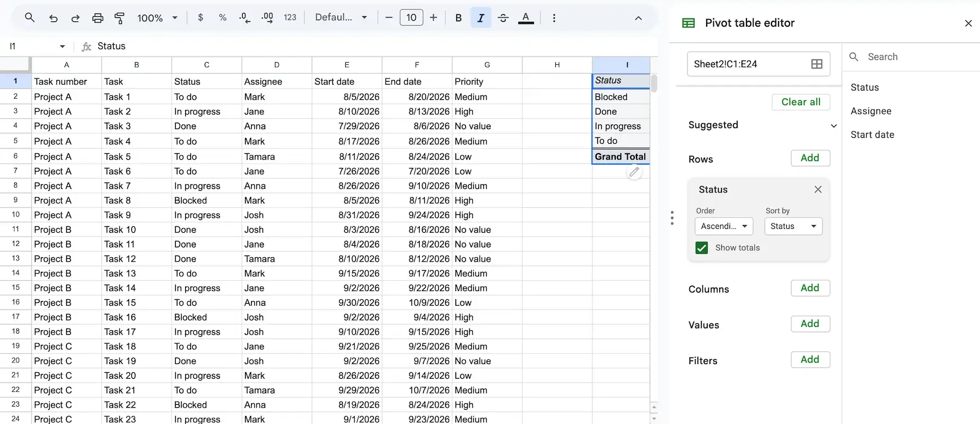Add a field to Columns
Screen dimensions: 980x424
click(x=810, y=288)
